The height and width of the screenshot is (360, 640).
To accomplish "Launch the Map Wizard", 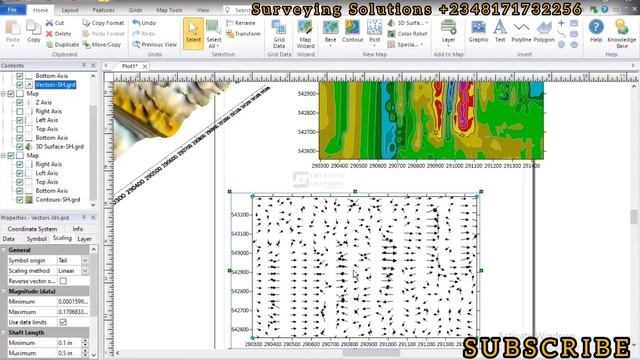I will coord(305,33).
